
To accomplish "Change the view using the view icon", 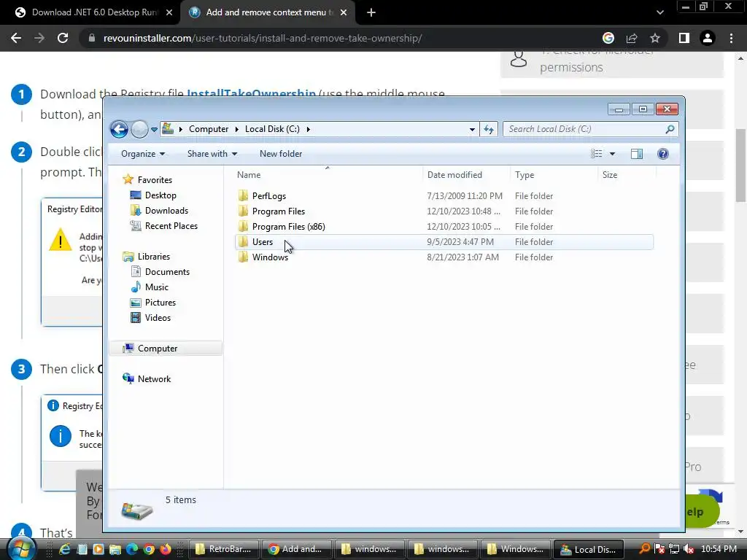I will pos(597,153).
